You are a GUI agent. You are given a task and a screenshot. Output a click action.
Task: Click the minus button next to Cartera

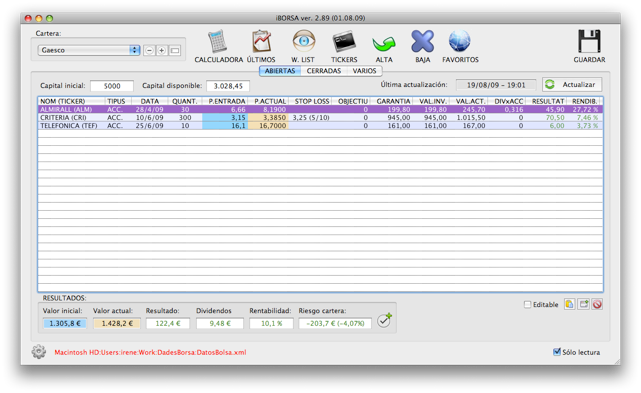point(150,50)
